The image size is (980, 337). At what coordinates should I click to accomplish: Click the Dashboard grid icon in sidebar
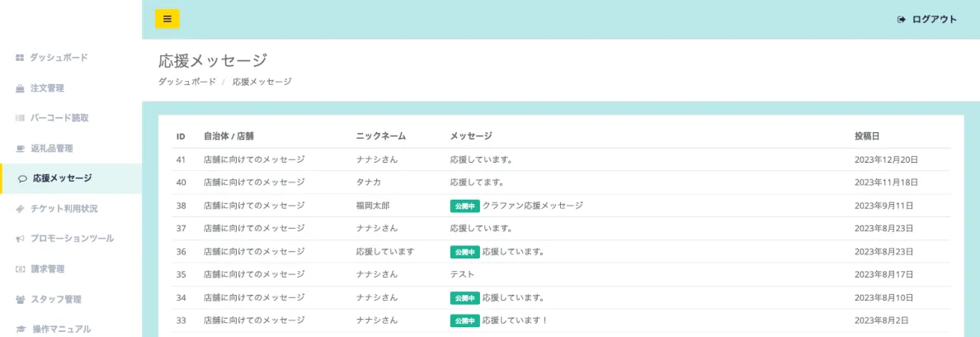[21, 58]
